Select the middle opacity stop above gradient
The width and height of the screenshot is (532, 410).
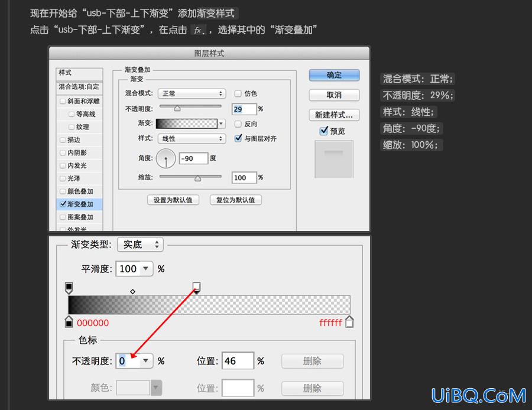(x=196, y=288)
